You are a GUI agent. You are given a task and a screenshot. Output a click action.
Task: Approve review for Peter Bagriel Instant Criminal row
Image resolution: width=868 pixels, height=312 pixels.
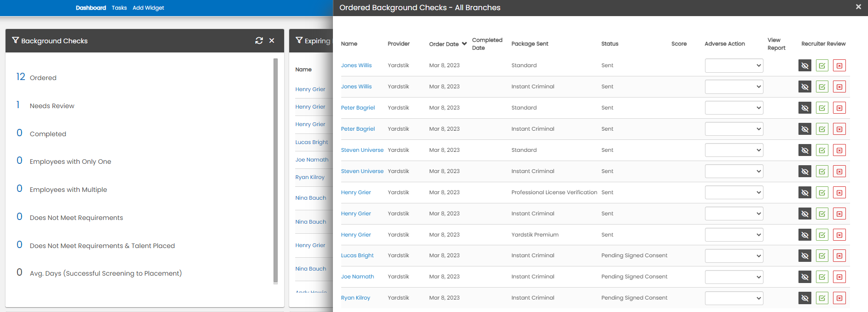point(822,129)
